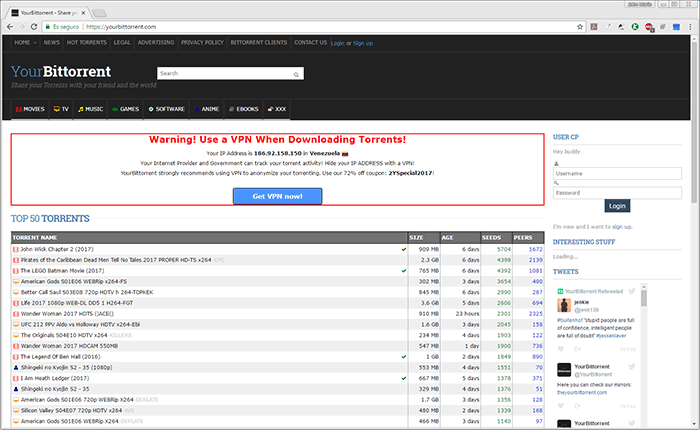Select the XXX category tab
Screen dimensions: 700x430
pyautogui.click(x=277, y=109)
